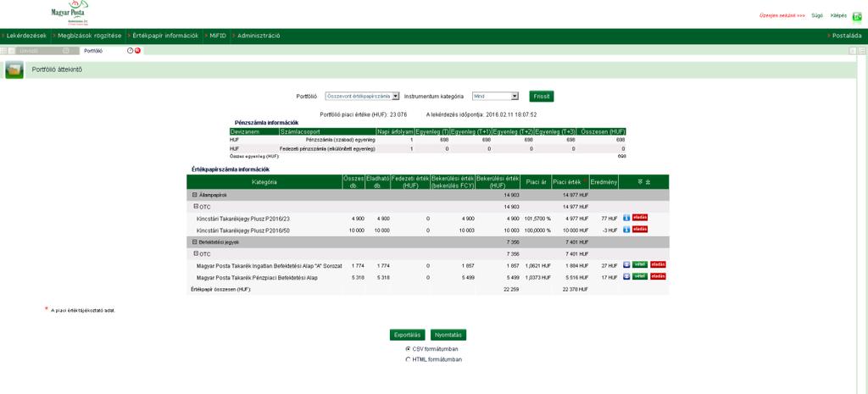
Task: Open the Értékpapír információk menu
Action: pyautogui.click(x=165, y=36)
